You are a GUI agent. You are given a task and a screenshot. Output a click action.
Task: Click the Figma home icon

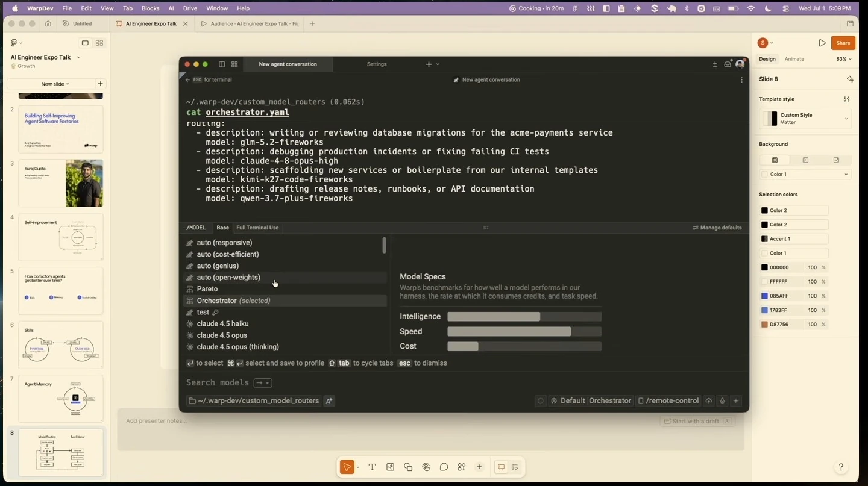click(48, 24)
